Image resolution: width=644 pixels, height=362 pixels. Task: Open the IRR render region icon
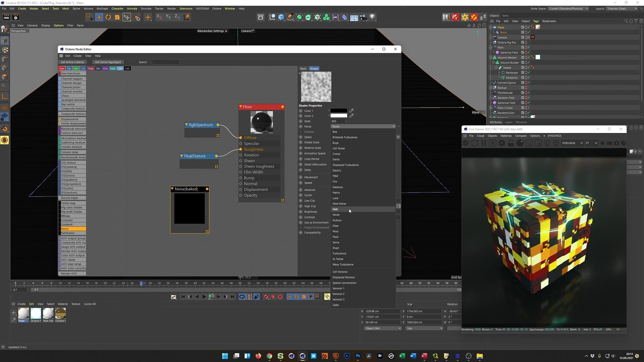pyautogui.click(x=6, y=17)
